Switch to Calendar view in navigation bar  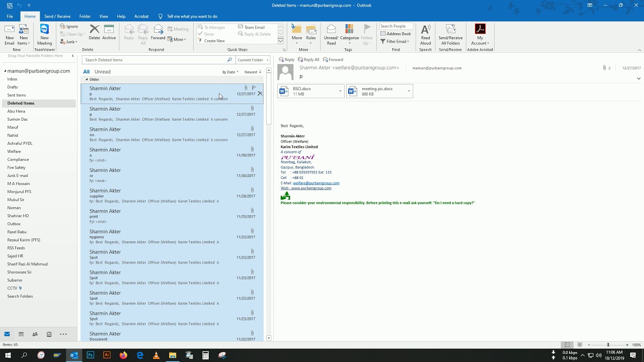click(x=21, y=334)
